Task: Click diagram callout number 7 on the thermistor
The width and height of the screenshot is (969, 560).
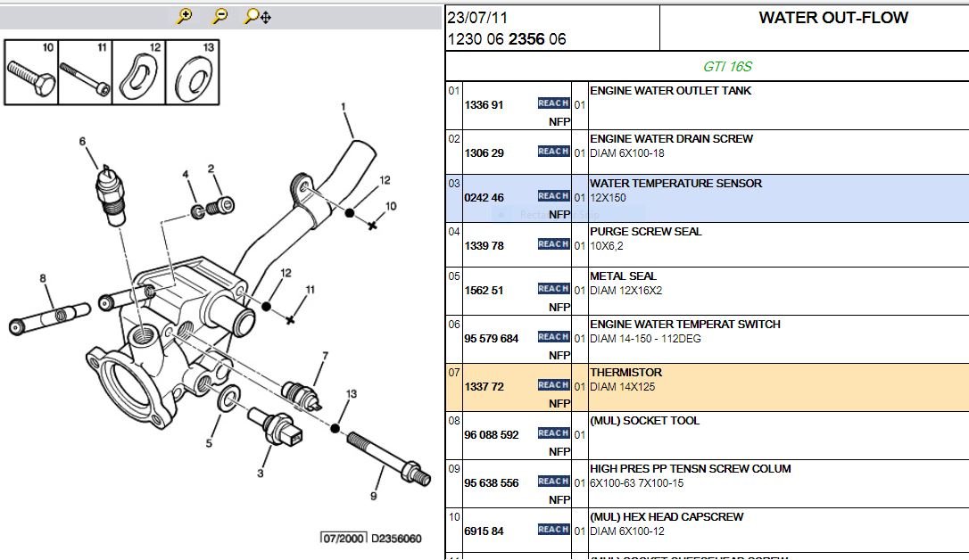Action: click(325, 356)
